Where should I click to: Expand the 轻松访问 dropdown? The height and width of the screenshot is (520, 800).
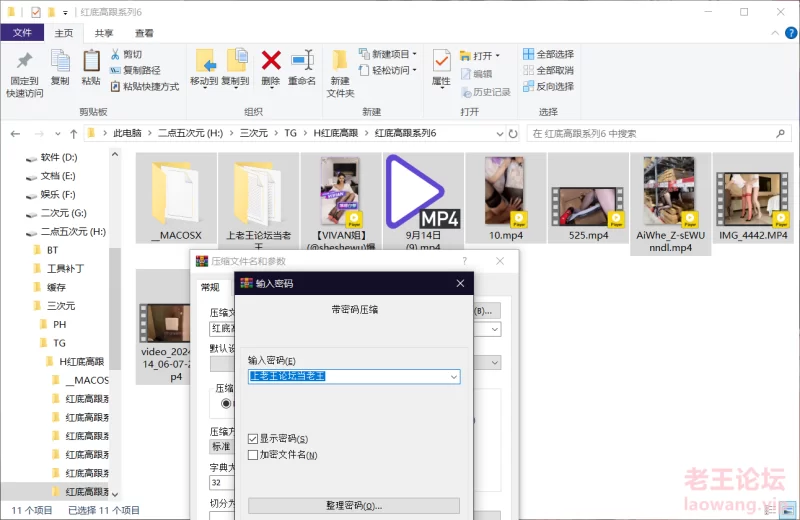414,70
